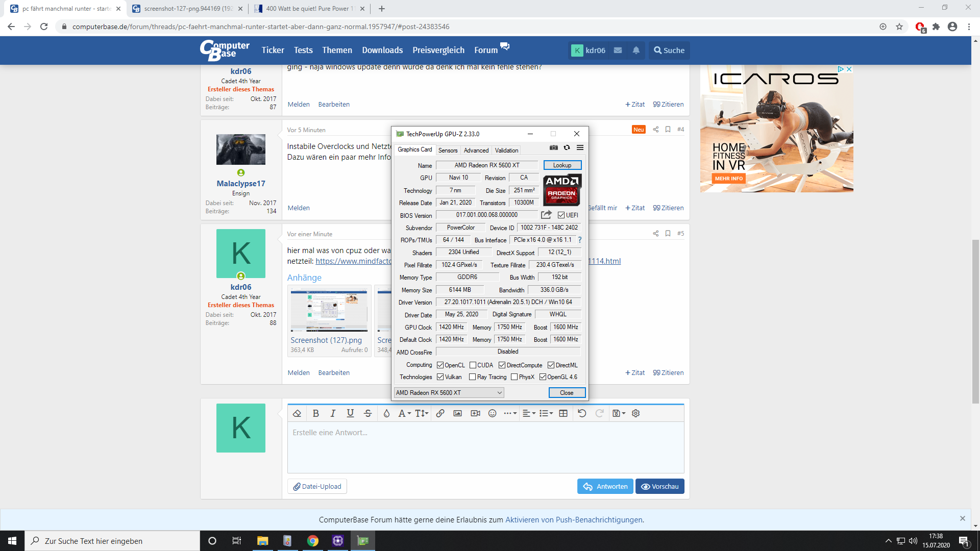The width and height of the screenshot is (980, 551).
Task: Click the Antworten button
Action: pyautogui.click(x=605, y=486)
